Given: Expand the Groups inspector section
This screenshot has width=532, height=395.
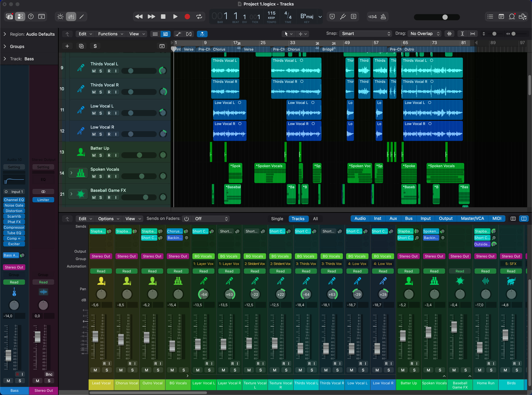Looking at the screenshot, I should pos(5,46).
